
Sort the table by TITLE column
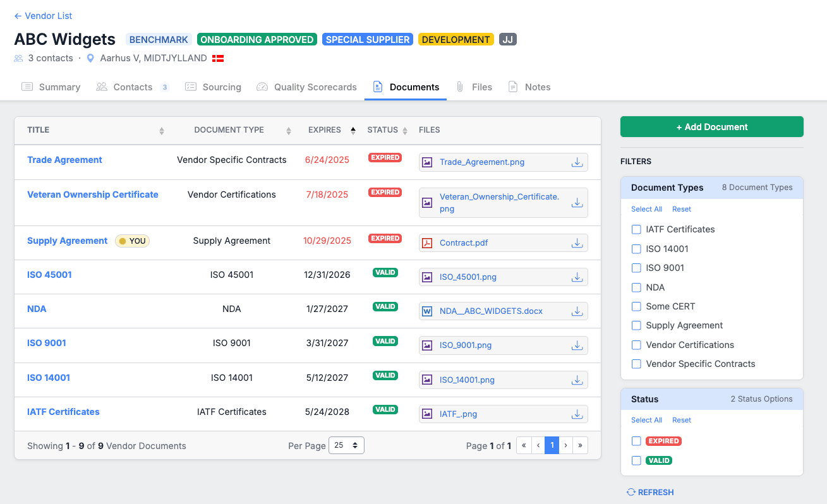coord(161,130)
